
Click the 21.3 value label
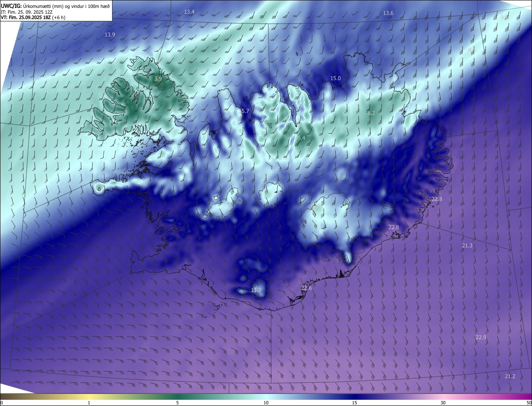tap(467, 246)
